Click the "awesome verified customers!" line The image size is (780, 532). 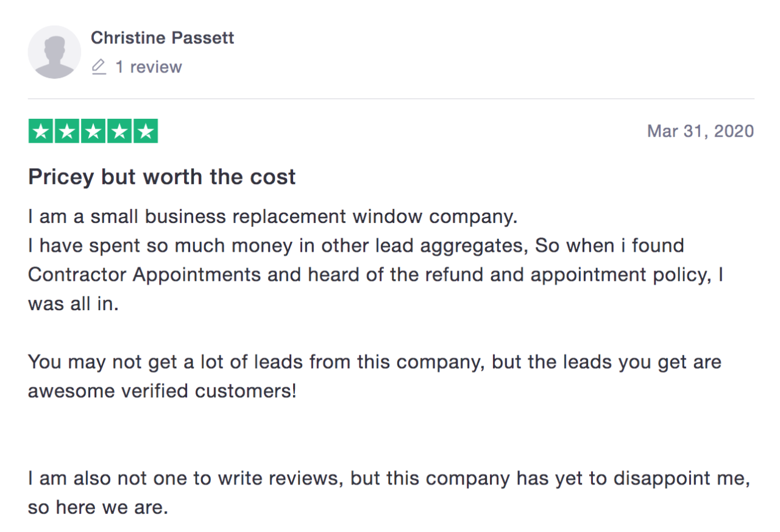pyautogui.click(x=162, y=391)
